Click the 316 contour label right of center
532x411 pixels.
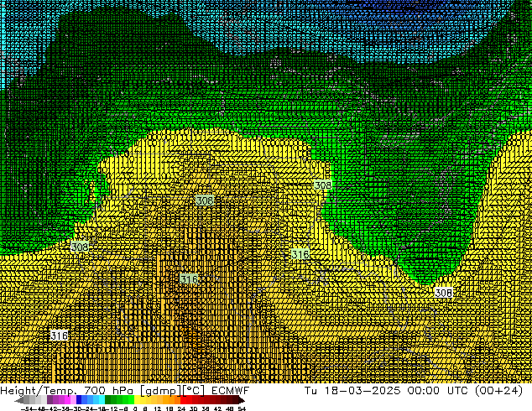pyautogui.click(x=300, y=254)
